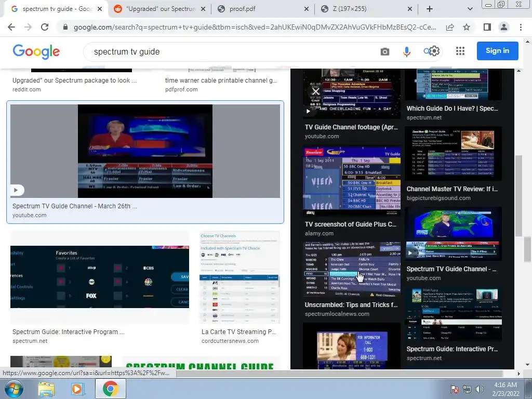Adjust volume via speaker tray icon
This screenshot has height=399, width=532.
479,389
